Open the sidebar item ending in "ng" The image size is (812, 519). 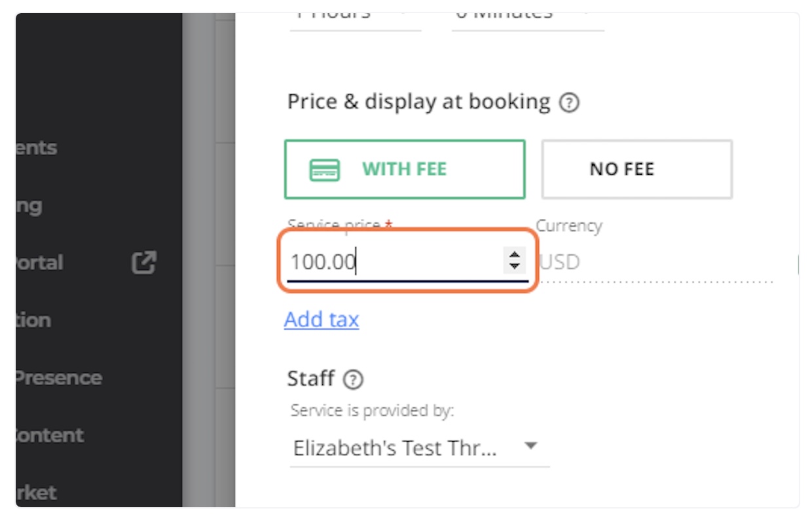(x=29, y=206)
